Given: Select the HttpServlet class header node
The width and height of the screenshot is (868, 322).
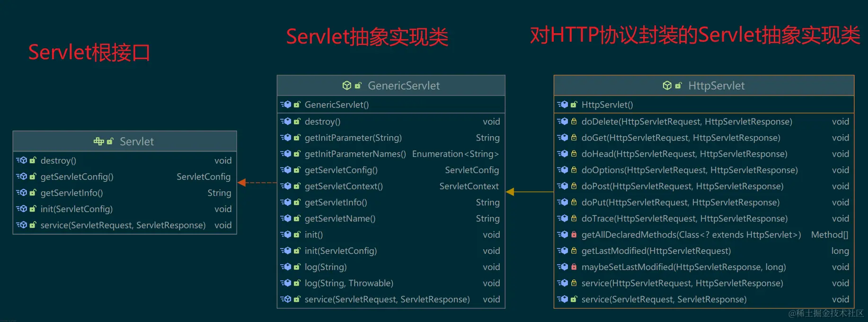Looking at the screenshot, I should coord(704,86).
